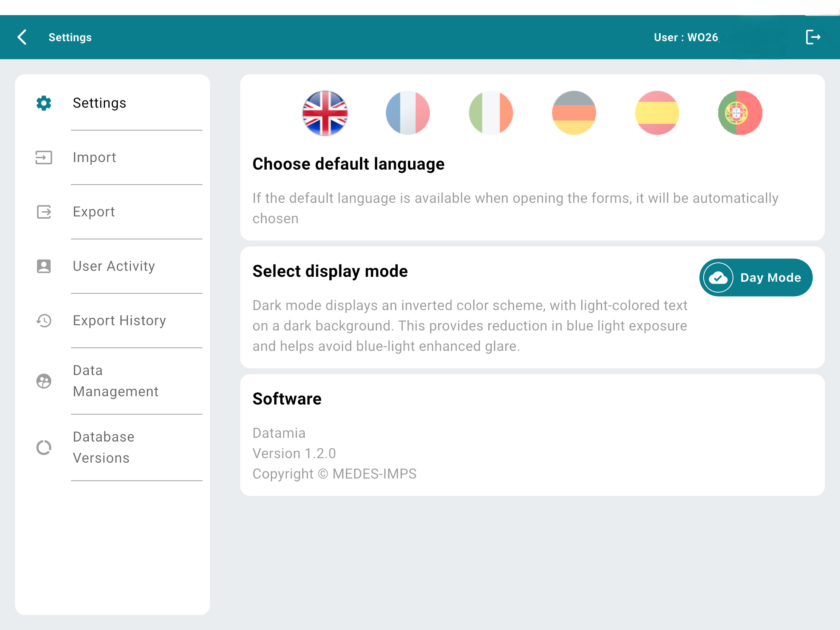Choose the German flag language
840x630 pixels.
pos(574,113)
